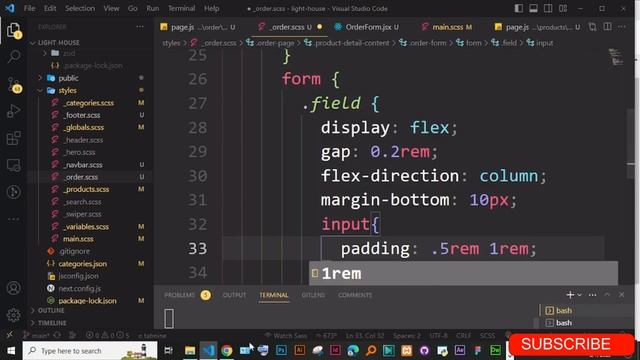Image resolution: width=640 pixels, height=360 pixels.
Task: Open the Run and Debug view
Action: 13,111
